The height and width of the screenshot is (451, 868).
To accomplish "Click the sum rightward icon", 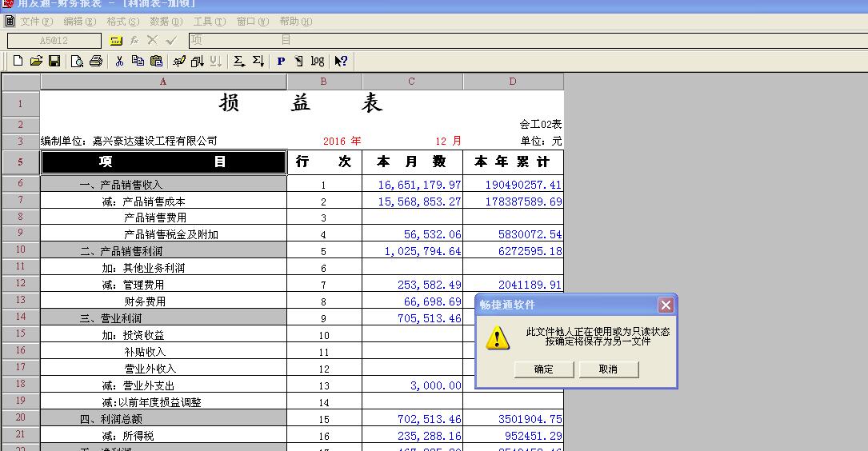I will (x=239, y=61).
